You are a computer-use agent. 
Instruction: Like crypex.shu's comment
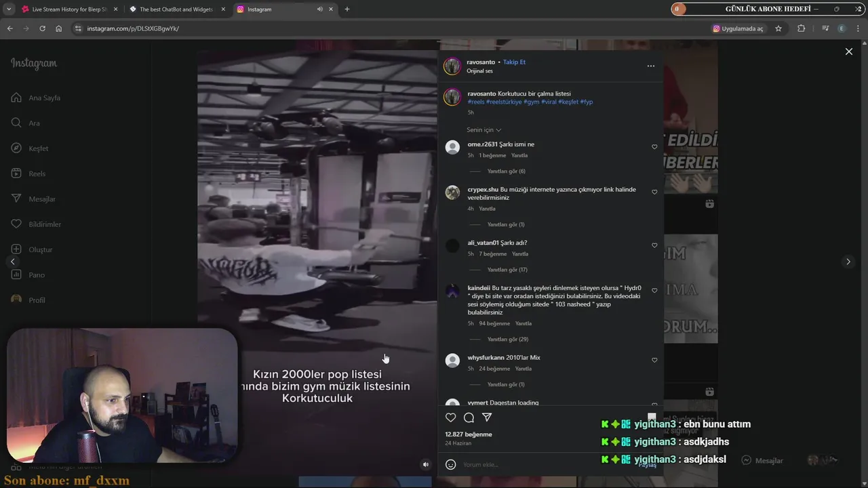(654, 192)
